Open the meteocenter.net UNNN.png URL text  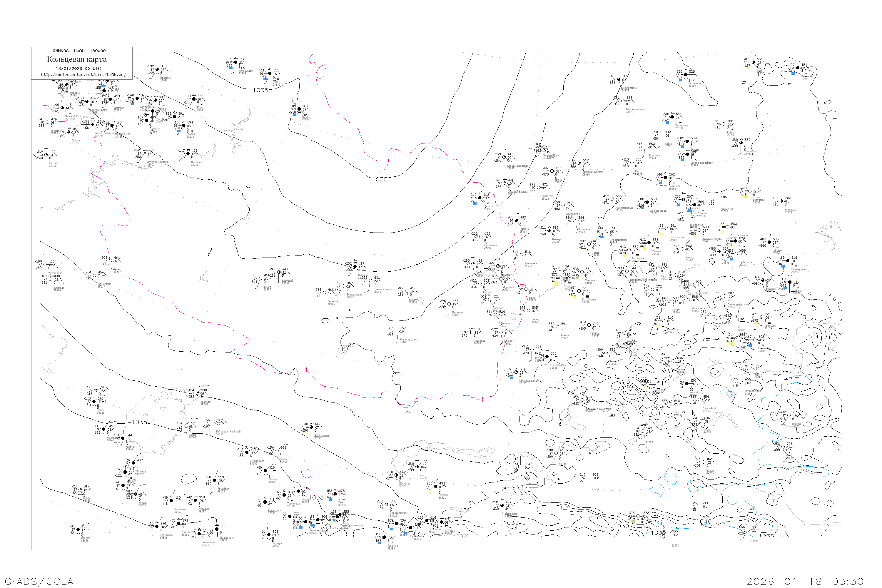[83, 75]
